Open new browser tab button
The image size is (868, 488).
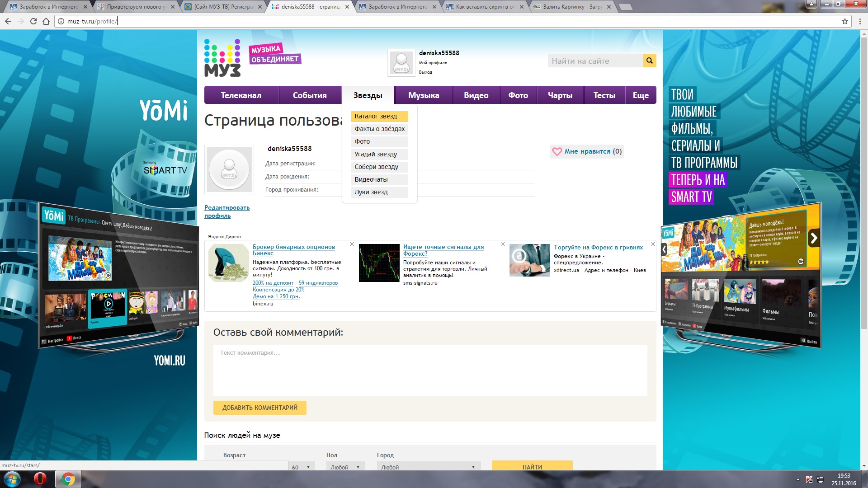(x=625, y=7)
